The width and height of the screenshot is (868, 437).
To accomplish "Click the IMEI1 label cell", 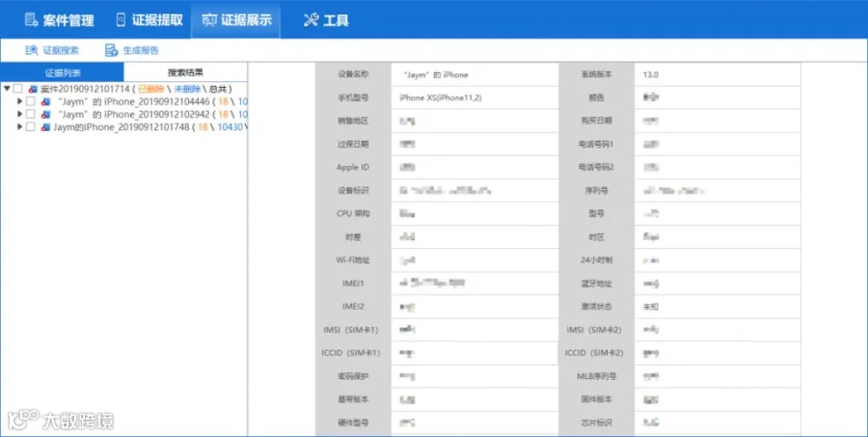I will coord(353,283).
